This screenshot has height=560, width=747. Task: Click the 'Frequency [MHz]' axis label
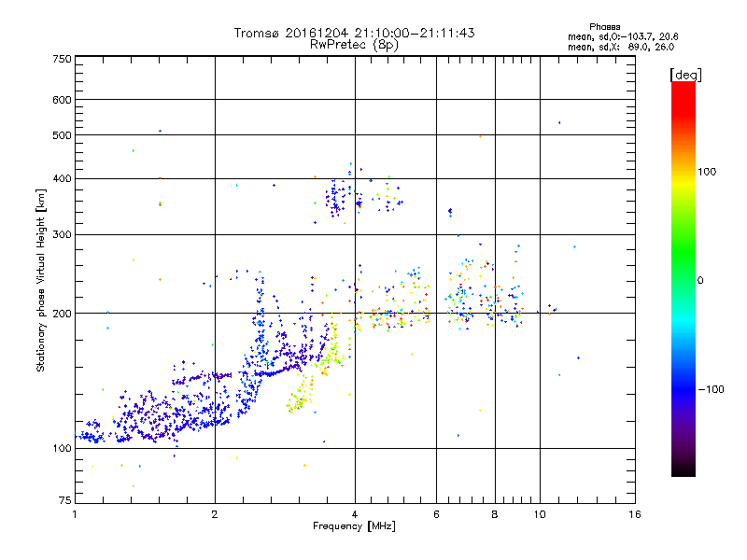click(354, 525)
